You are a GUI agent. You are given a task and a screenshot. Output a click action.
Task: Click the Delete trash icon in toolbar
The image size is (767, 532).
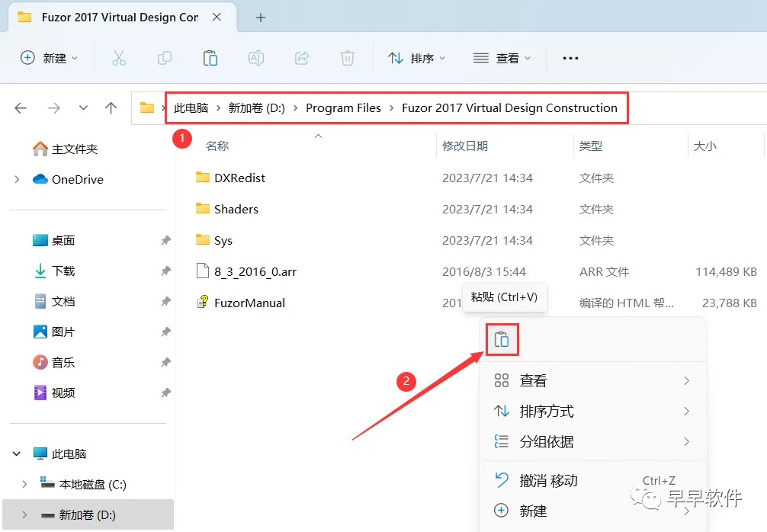click(348, 58)
